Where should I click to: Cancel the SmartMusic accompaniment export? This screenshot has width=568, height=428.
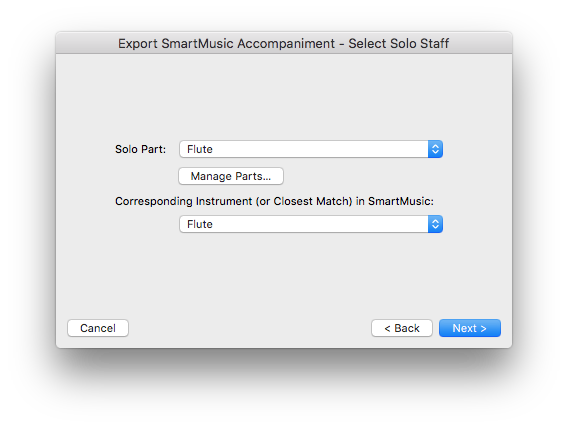(98, 328)
